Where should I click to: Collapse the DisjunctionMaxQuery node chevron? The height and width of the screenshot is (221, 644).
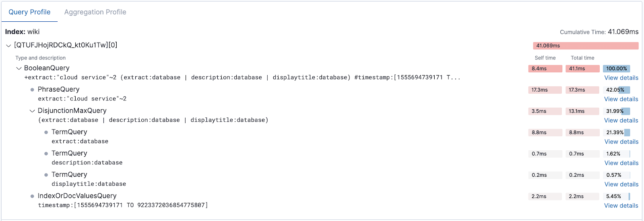[32, 111]
